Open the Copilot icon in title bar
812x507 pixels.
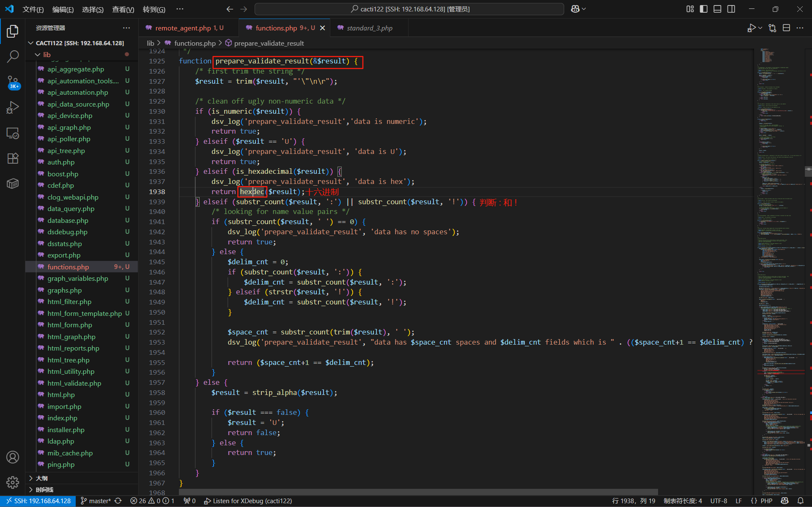(x=575, y=9)
